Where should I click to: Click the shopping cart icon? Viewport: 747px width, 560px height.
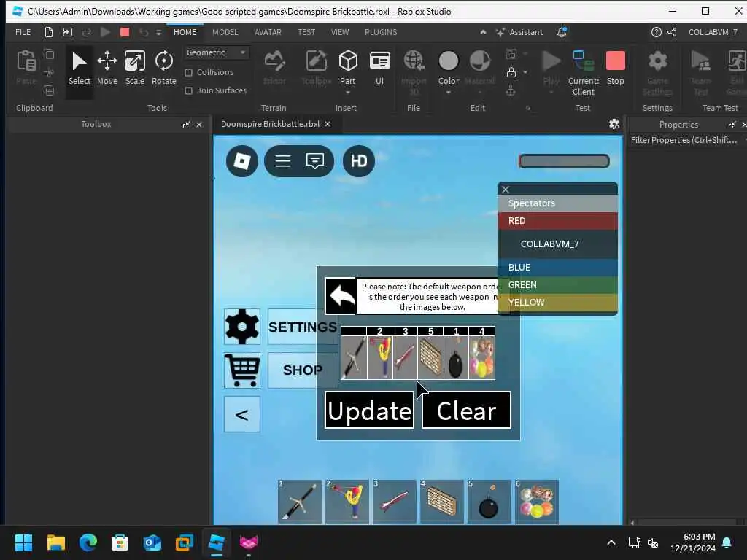pos(242,370)
